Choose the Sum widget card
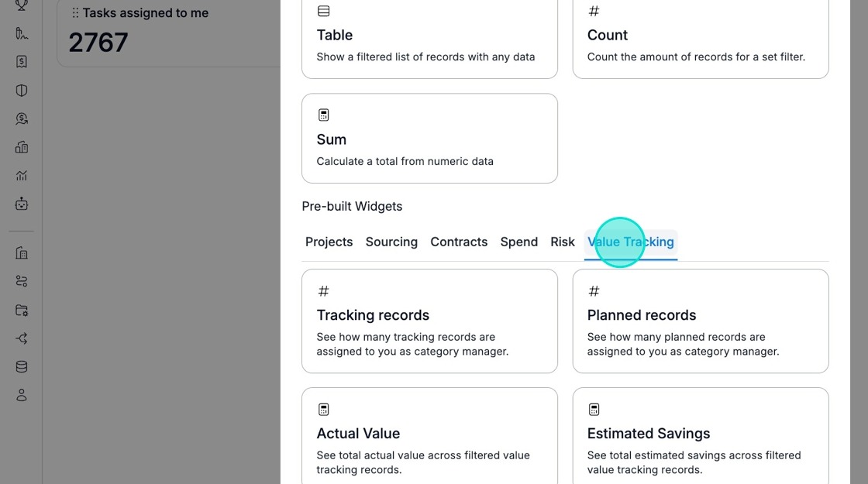Screen dimensions: 868x484 pos(429,139)
